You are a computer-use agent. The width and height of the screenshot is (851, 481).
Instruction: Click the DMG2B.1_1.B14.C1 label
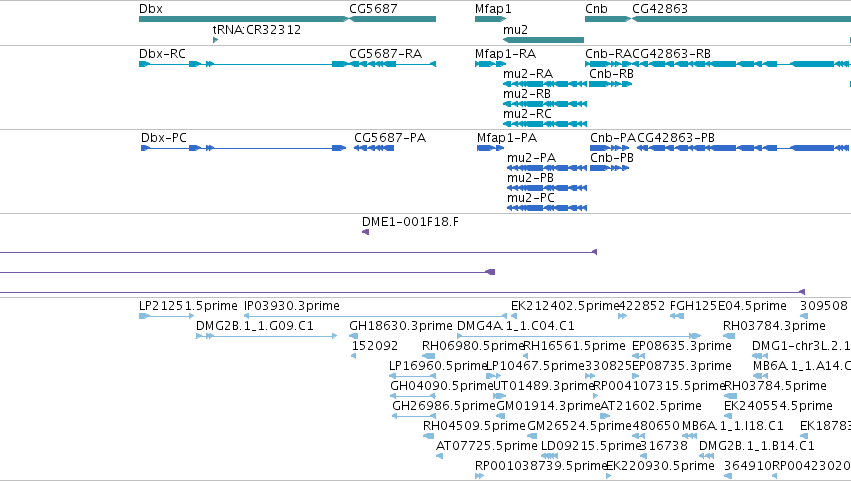(x=757, y=447)
